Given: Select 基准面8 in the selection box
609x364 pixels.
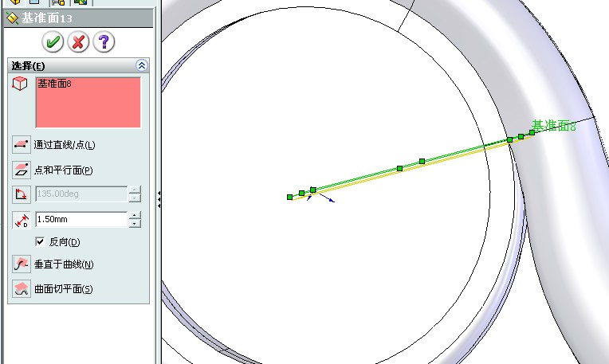Looking at the screenshot, I should (54, 84).
